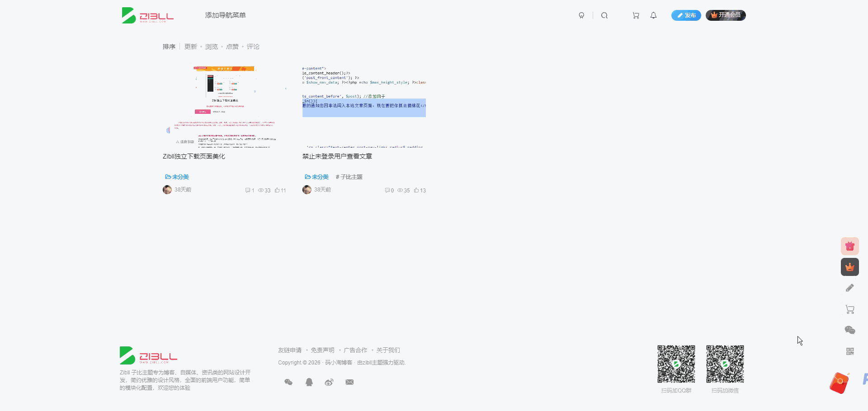Click the footer Weibo social icon
The width and height of the screenshot is (868, 411).
329,382
